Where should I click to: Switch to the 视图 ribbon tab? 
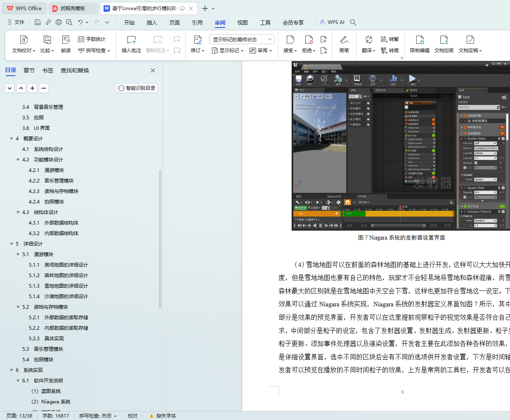coord(242,23)
